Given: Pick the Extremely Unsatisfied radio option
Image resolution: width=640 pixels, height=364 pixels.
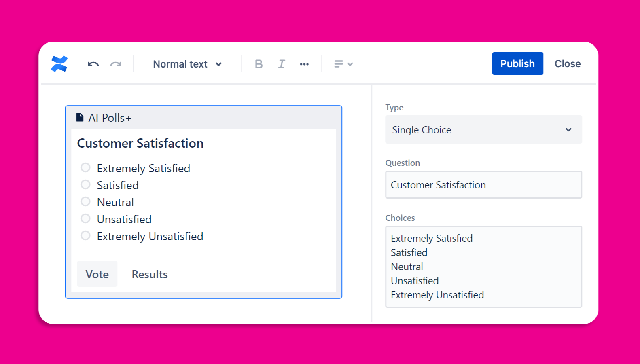Looking at the screenshot, I should pos(85,235).
